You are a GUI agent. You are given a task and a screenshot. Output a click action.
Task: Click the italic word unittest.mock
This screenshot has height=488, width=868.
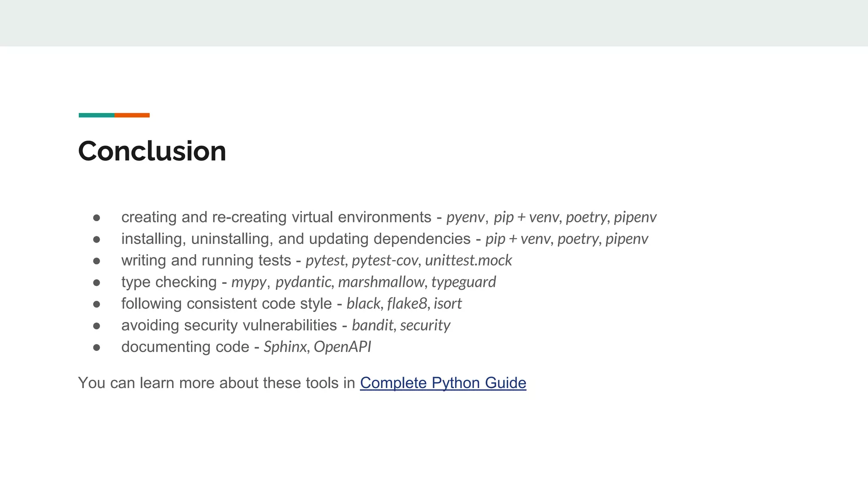[468, 261]
